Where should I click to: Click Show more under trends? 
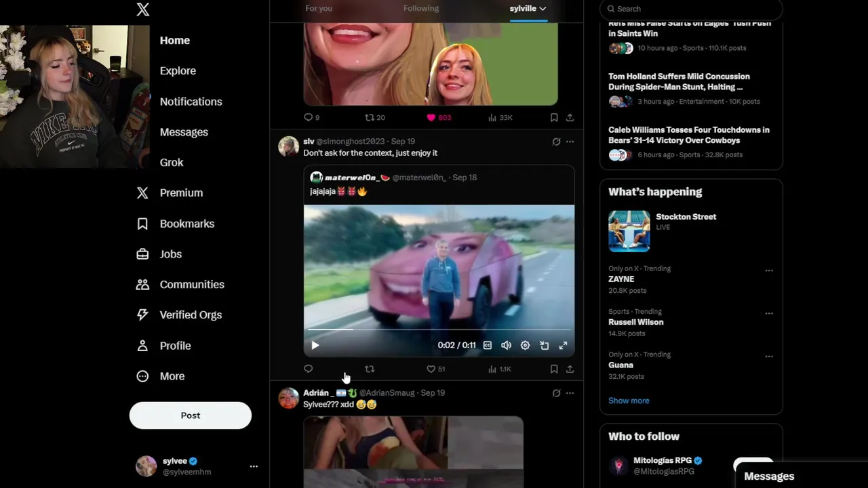click(x=629, y=401)
